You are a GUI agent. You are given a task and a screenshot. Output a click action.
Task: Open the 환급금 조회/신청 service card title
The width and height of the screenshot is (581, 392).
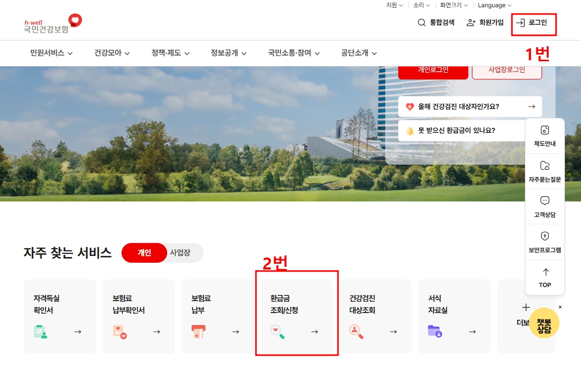(284, 304)
